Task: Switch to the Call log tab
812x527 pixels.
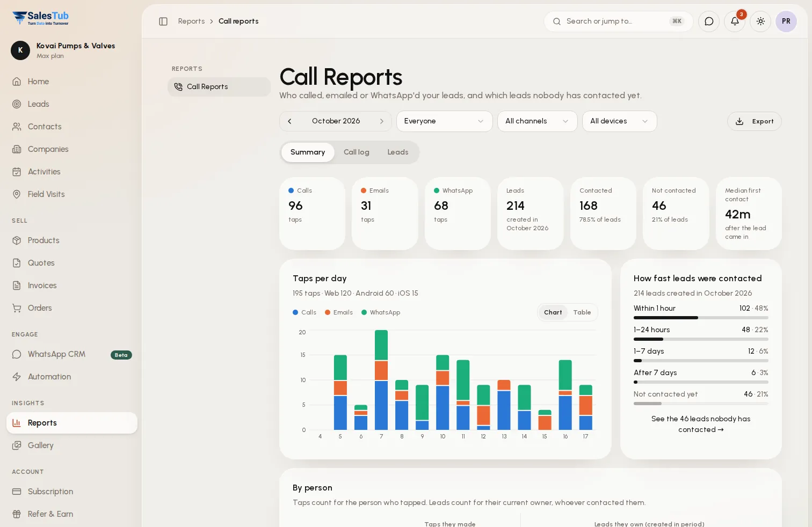Action: coord(357,152)
